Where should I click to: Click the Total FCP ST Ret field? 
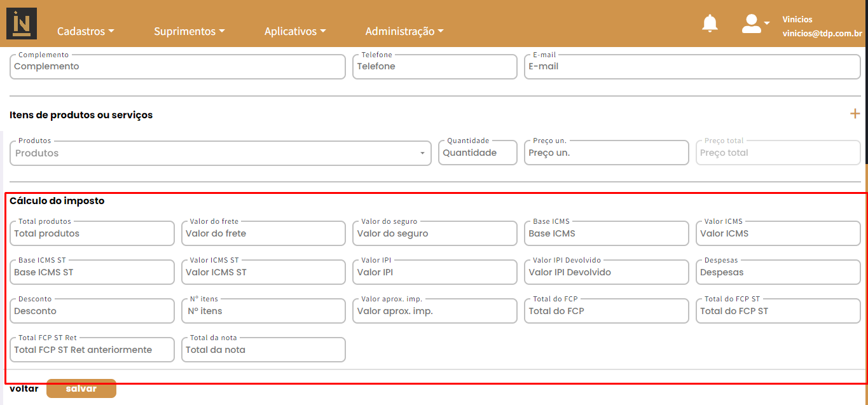[x=92, y=350]
